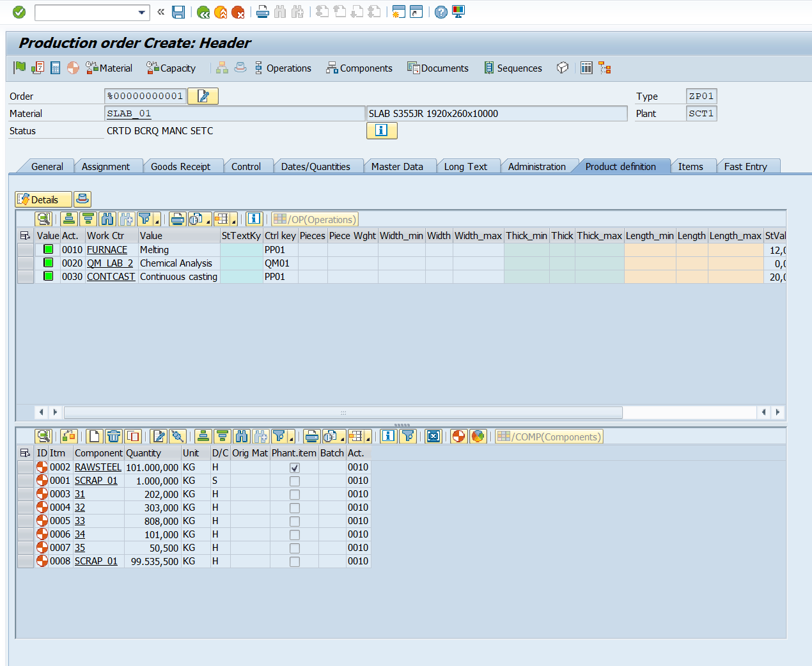Click the trash delete icon in components toolbar

(114, 437)
